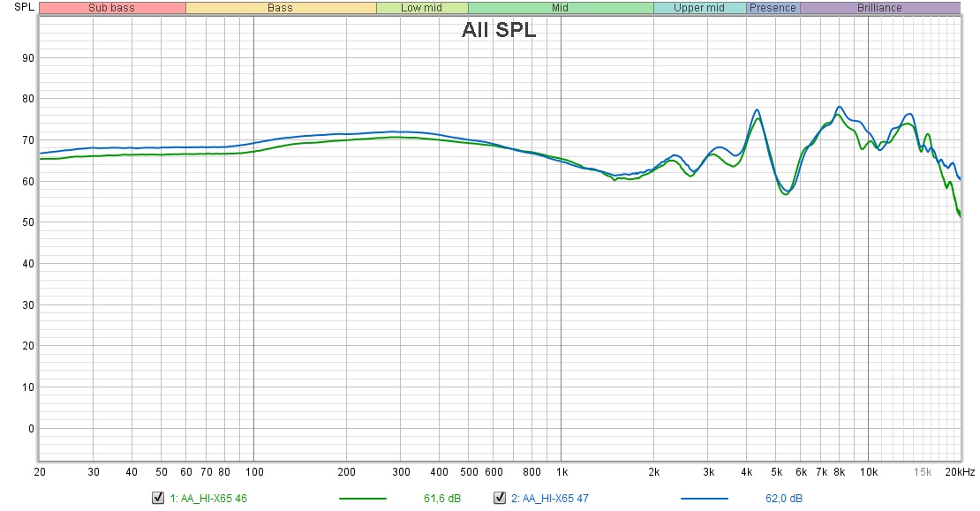
Task: Click the 90 dB vertical axis label
Action: point(28,58)
